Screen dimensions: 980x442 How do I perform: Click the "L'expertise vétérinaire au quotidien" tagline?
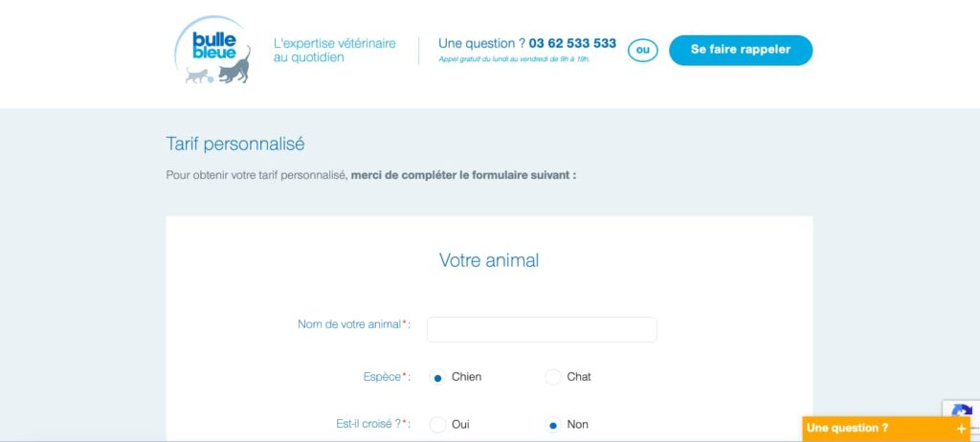(334, 50)
